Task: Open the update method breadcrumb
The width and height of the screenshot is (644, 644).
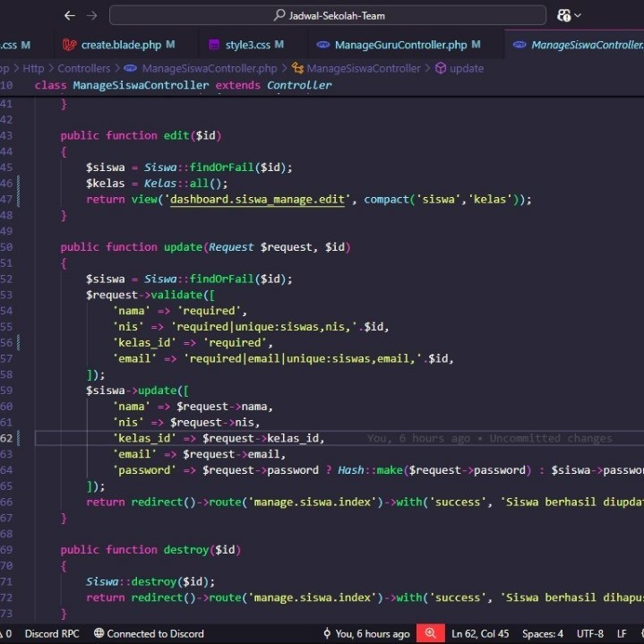Action: point(466,68)
